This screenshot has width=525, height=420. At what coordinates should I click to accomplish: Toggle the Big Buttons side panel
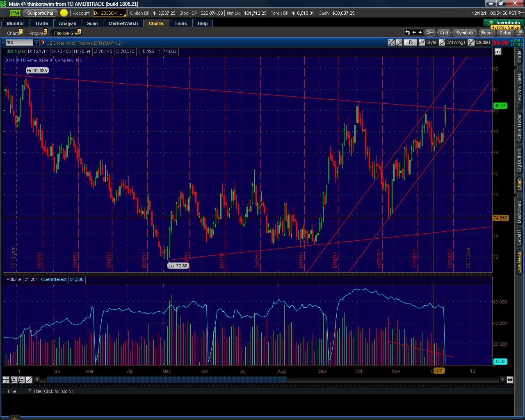519,160
